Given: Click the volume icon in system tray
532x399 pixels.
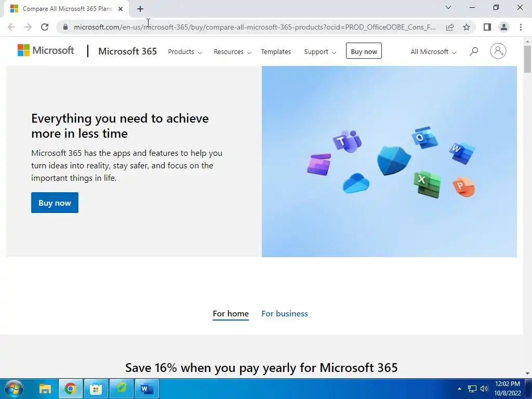Looking at the screenshot, I should click(x=484, y=389).
